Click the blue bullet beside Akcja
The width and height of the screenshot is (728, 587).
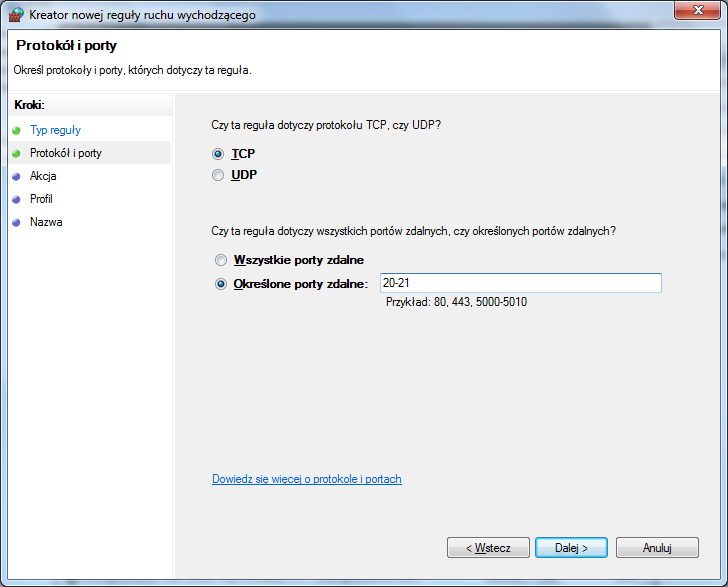point(16,176)
